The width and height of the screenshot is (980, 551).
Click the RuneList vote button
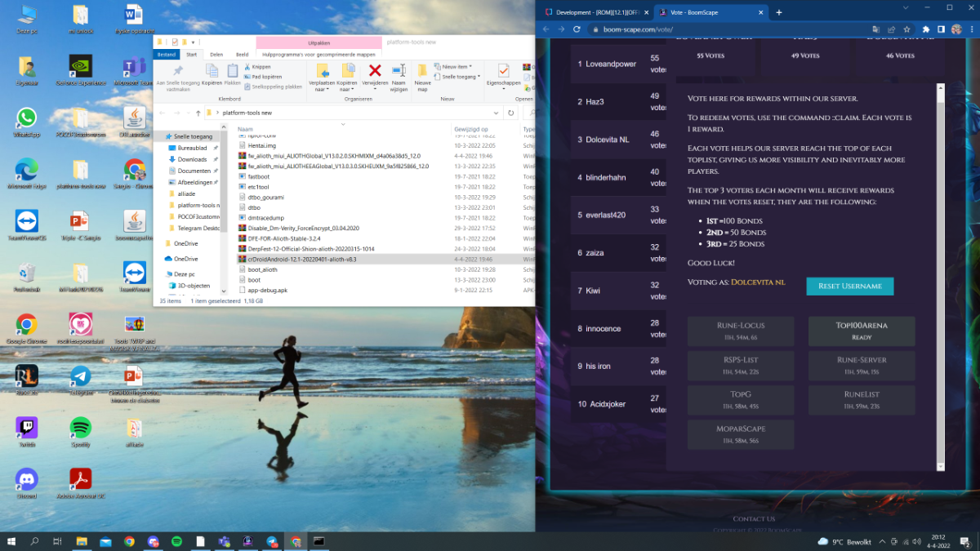pos(862,400)
